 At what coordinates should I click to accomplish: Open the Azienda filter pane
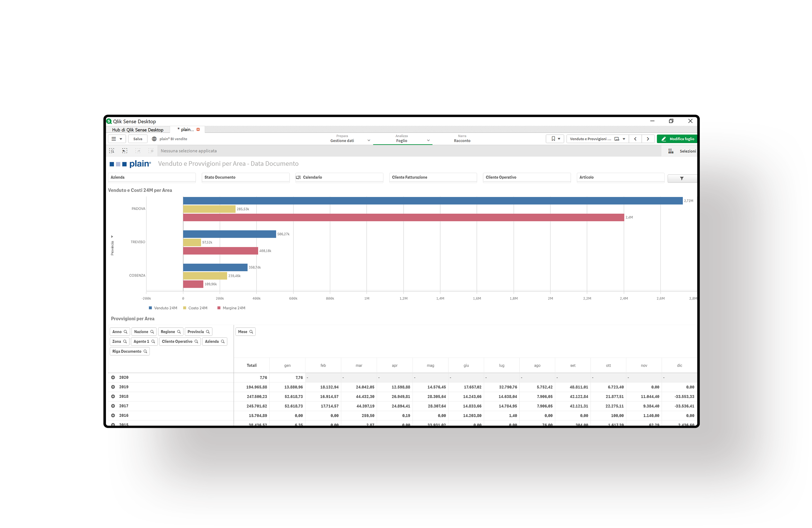tap(152, 177)
